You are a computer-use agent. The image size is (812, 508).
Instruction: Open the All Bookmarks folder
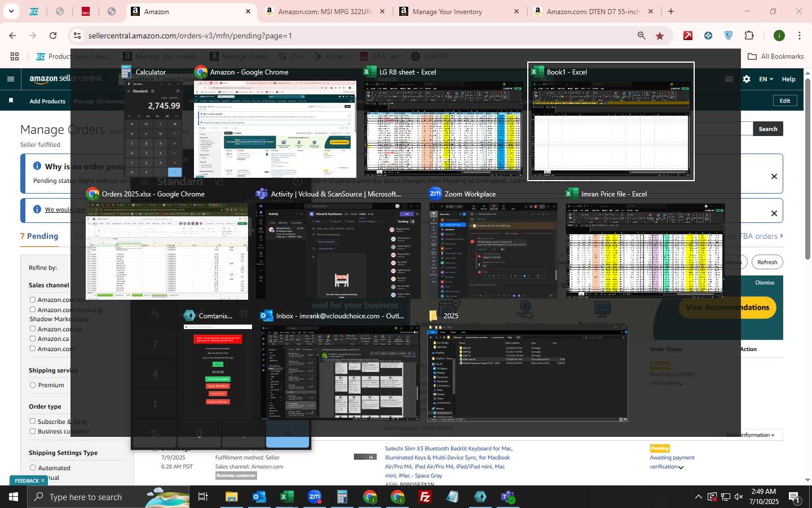tap(775, 56)
